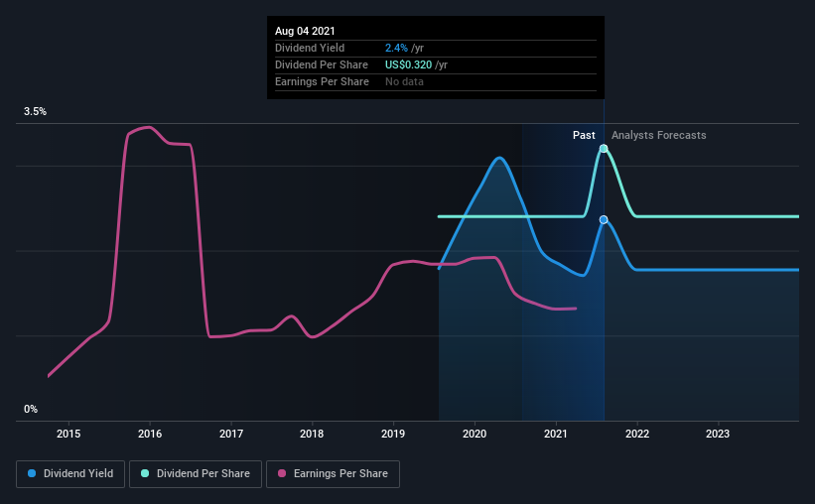Click the 3.5% y-axis label
The width and height of the screenshot is (815, 504).
[35, 112]
